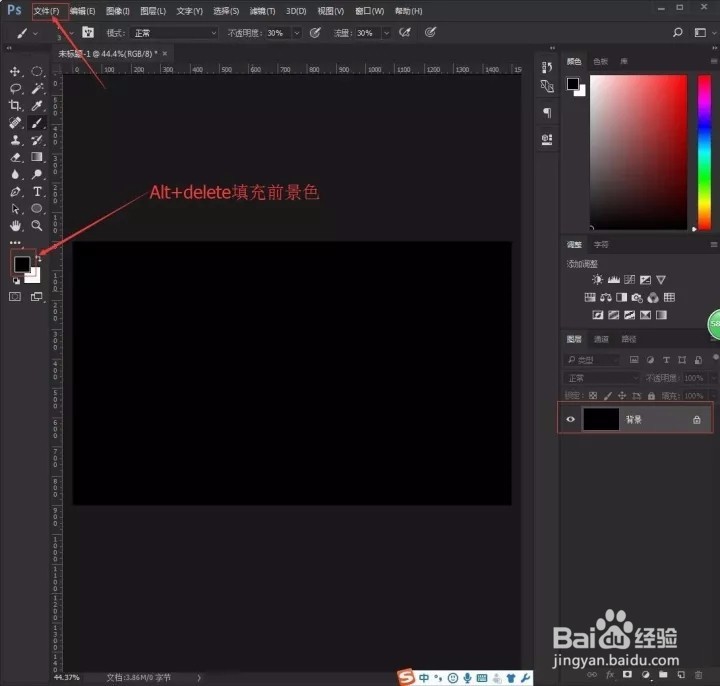Select the Gradient tool
This screenshot has height=686, width=720.
[x=37, y=157]
